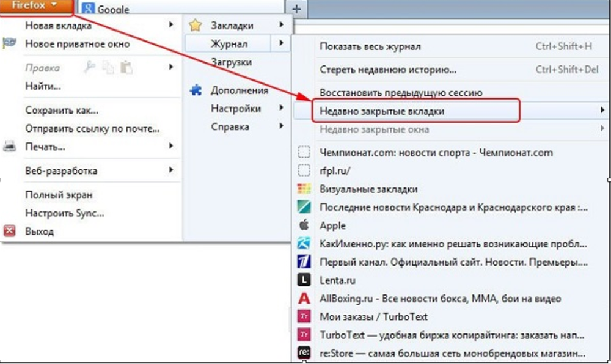This screenshot has height=364, width=611.
Task: Expand the Закладки submenu arrow
Action: [x=281, y=24]
